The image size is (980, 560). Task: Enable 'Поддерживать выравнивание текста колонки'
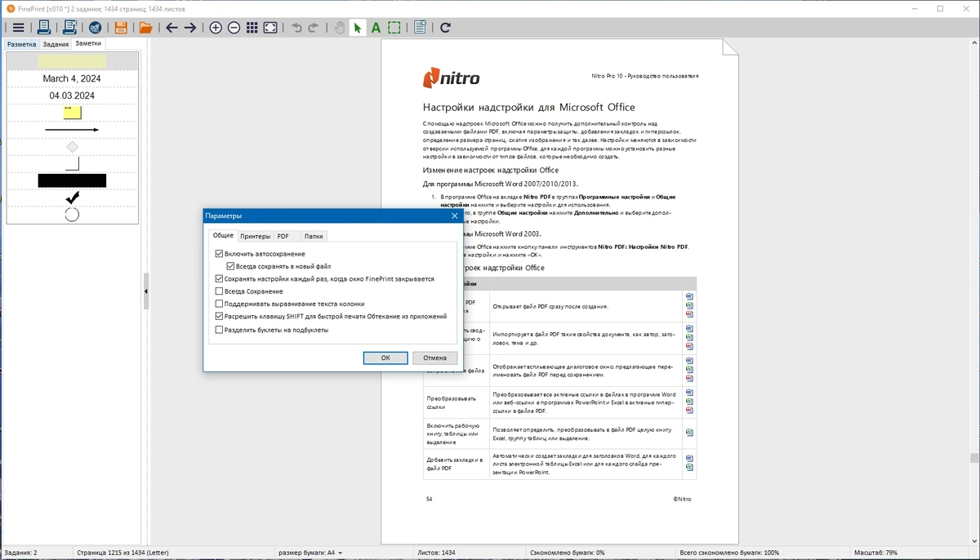point(219,304)
